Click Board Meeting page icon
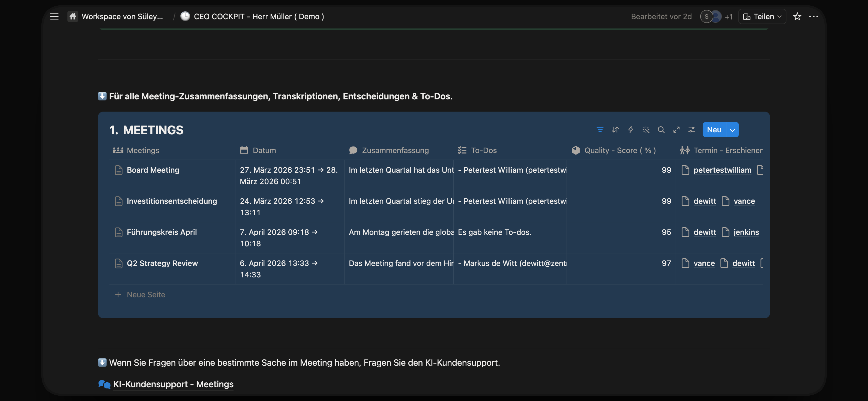The width and height of the screenshot is (868, 401). [118, 170]
